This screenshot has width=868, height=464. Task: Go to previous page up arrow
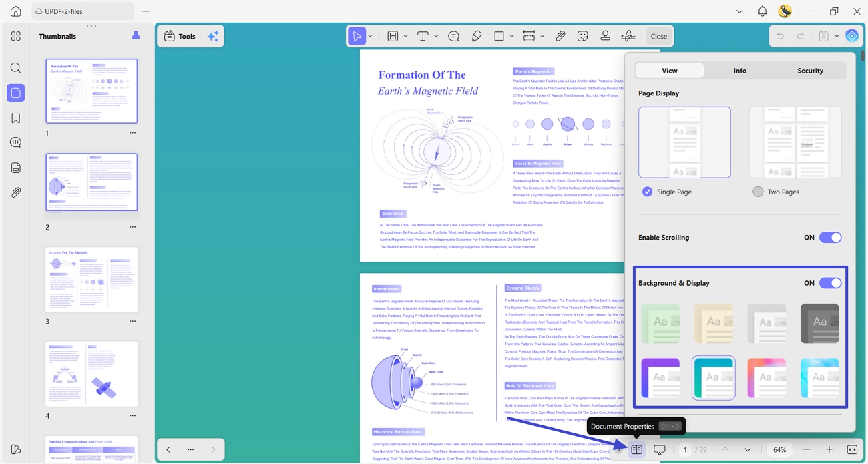click(725, 450)
